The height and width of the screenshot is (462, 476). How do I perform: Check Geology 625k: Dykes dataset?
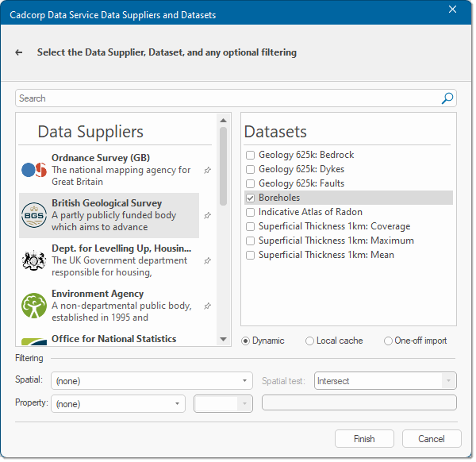point(250,170)
